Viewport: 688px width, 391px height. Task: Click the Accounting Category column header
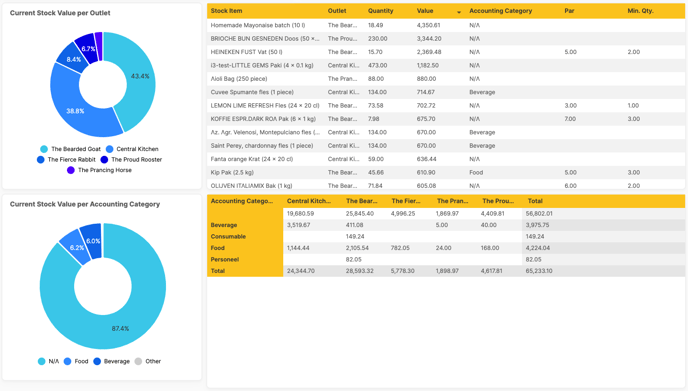[x=501, y=11]
